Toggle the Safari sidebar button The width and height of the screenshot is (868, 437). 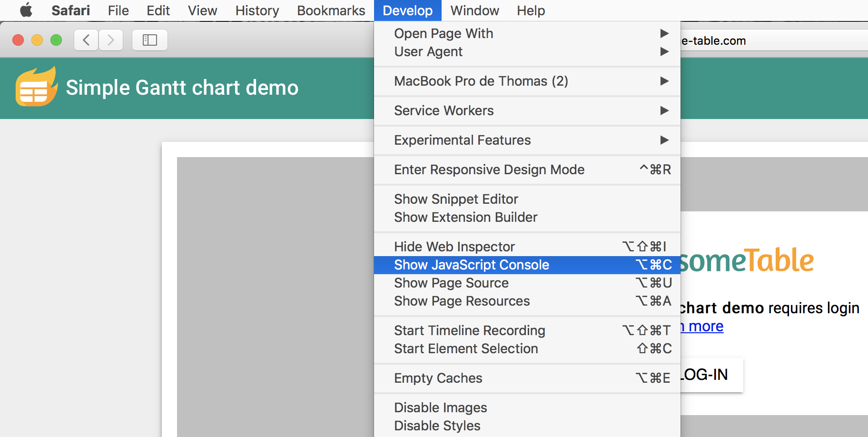click(x=150, y=40)
